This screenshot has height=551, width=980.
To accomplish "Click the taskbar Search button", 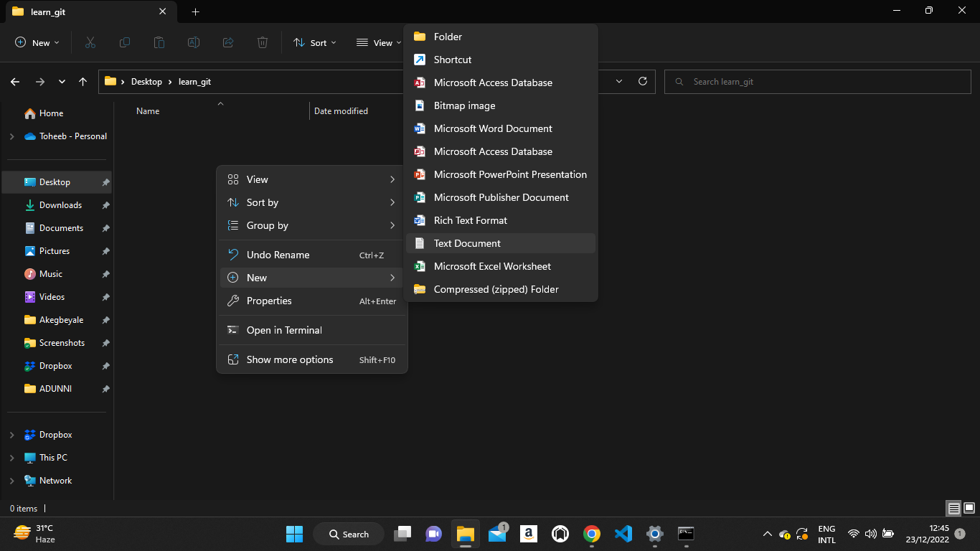I will click(x=349, y=534).
